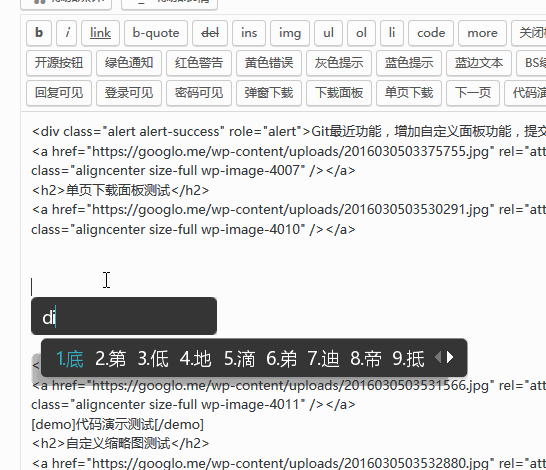Click the 'di' pinyin composition box
The image size is (546, 470).
(124, 316)
